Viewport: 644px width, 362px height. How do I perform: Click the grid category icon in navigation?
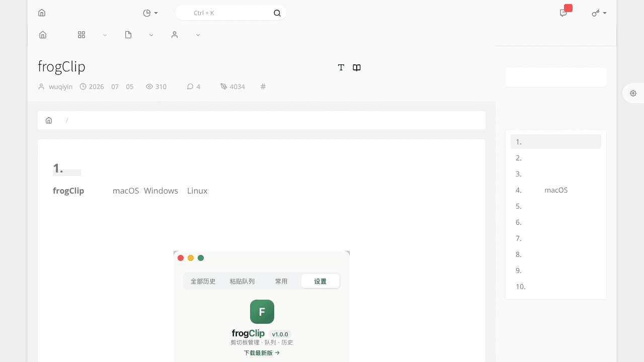(82, 35)
